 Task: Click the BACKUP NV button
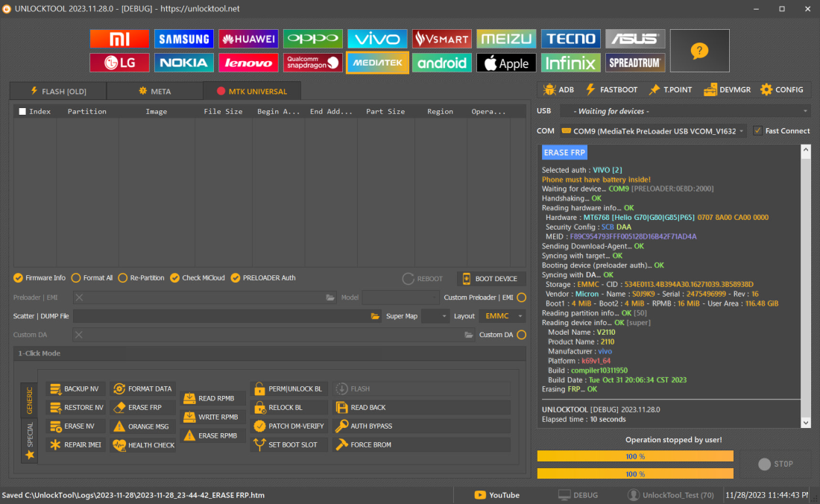75,389
